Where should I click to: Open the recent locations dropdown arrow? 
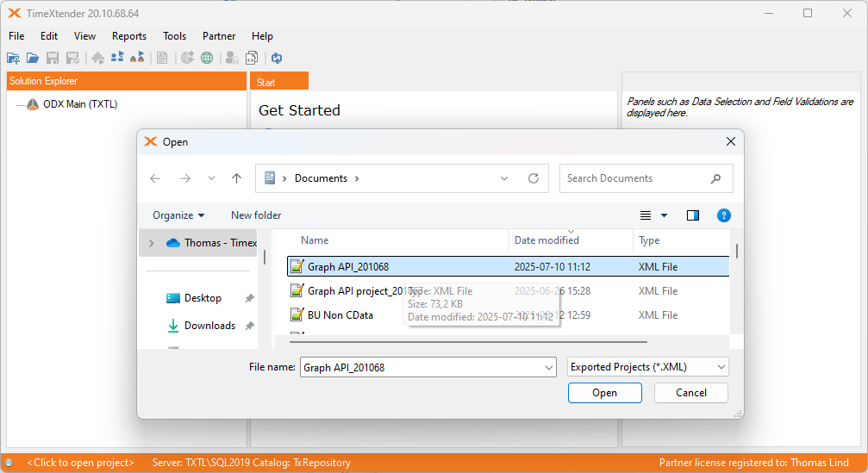click(211, 178)
